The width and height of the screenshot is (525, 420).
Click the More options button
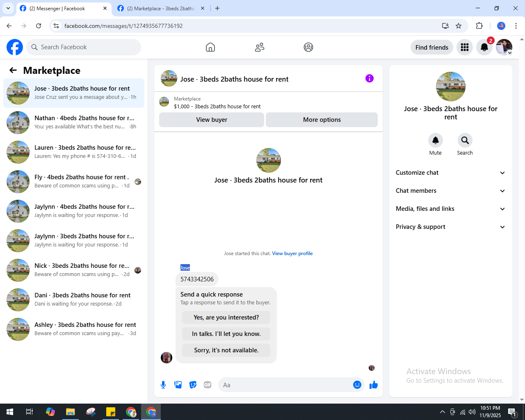(x=322, y=120)
